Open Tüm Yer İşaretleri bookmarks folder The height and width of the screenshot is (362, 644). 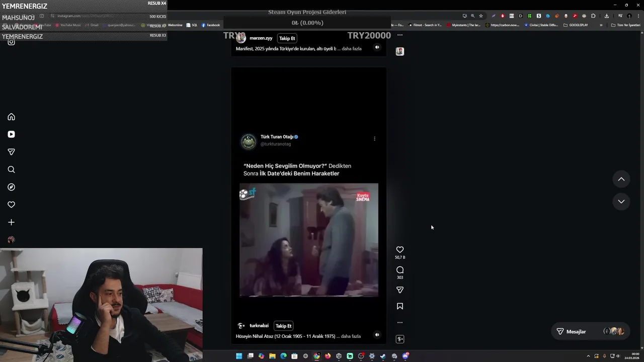coord(625,25)
